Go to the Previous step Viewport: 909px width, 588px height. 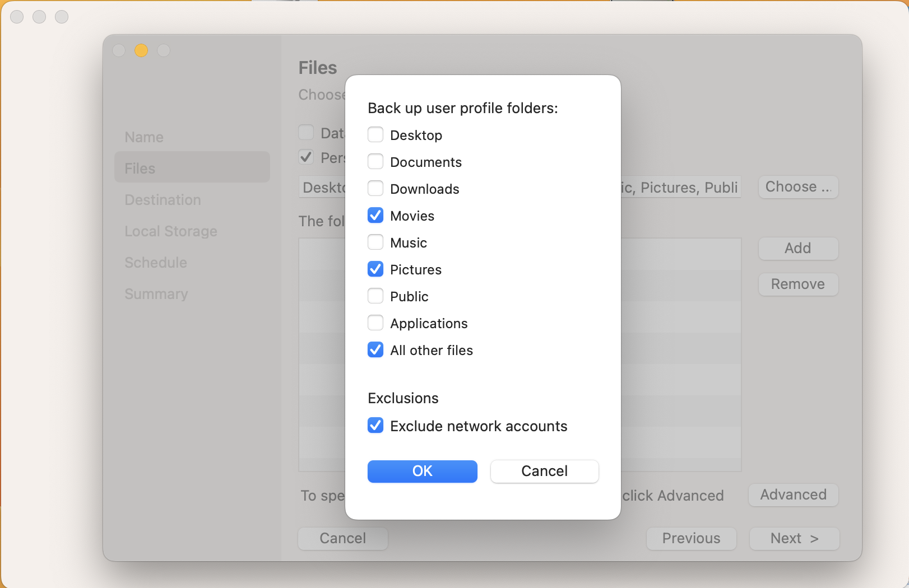692,538
